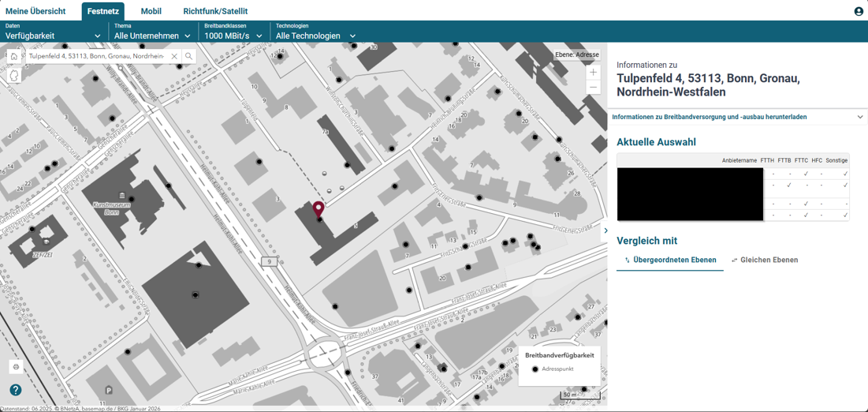The width and height of the screenshot is (868, 412).
Task: Collapse the side panel with the arrow
Action: tap(605, 230)
